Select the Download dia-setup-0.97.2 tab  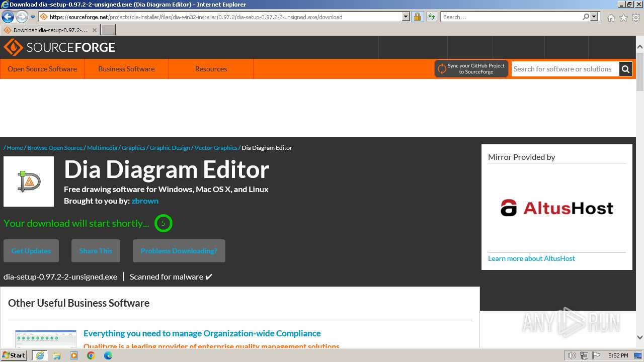pyautogui.click(x=49, y=30)
